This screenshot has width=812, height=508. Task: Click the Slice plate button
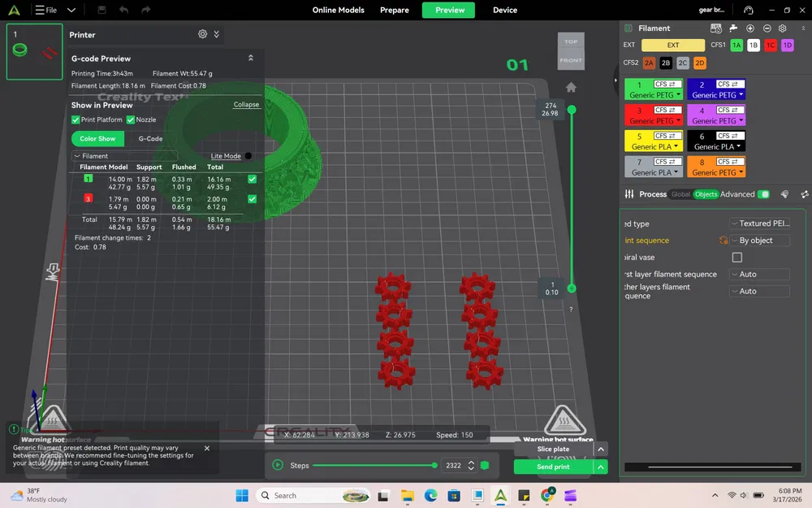click(x=553, y=449)
